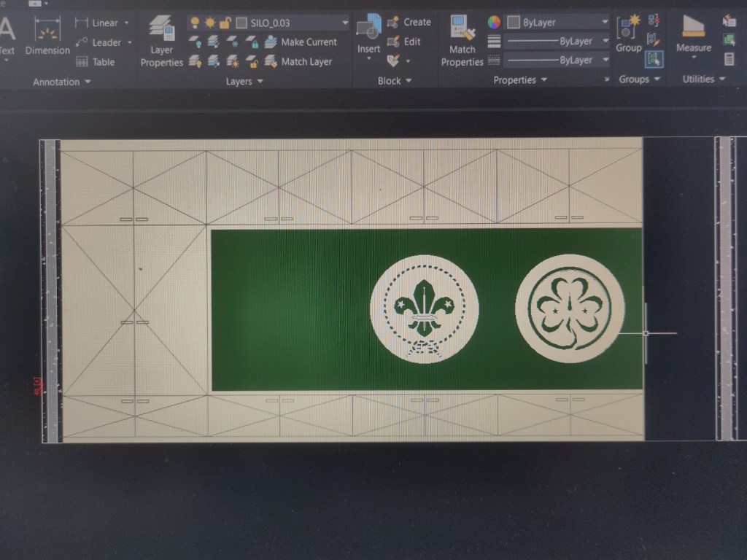
Task: Open the ByLayer object color dropdown
Action: pyautogui.click(x=605, y=23)
